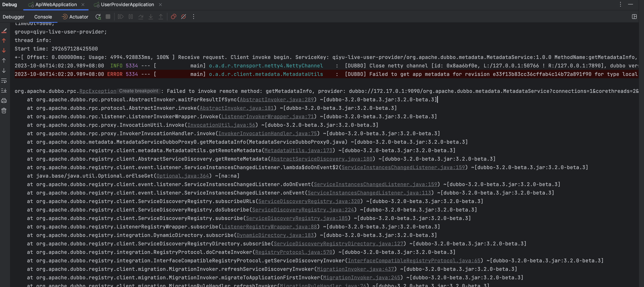
Task: Click the 'thread info:' line
Action: point(33,40)
